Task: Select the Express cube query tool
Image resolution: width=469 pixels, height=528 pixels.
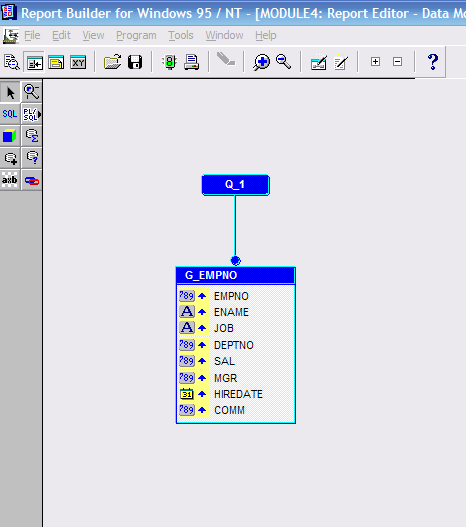Action: pyautogui.click(x=10, y=136)
